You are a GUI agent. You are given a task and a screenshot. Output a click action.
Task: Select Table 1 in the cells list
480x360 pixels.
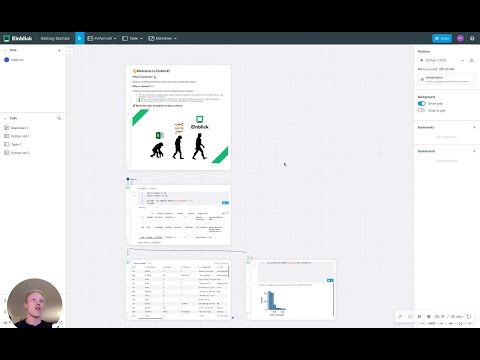13,144
